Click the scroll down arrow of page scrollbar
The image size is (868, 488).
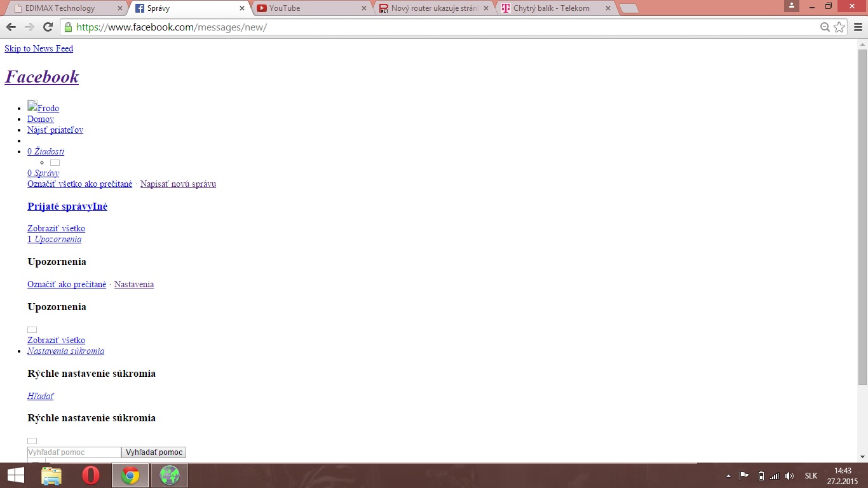(x=862, y=457)
